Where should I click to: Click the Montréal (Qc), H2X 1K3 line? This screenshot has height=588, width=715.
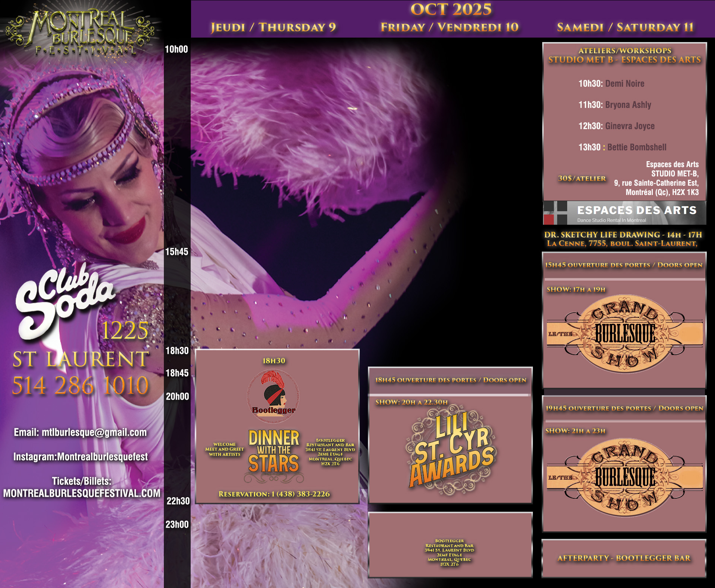662,192
